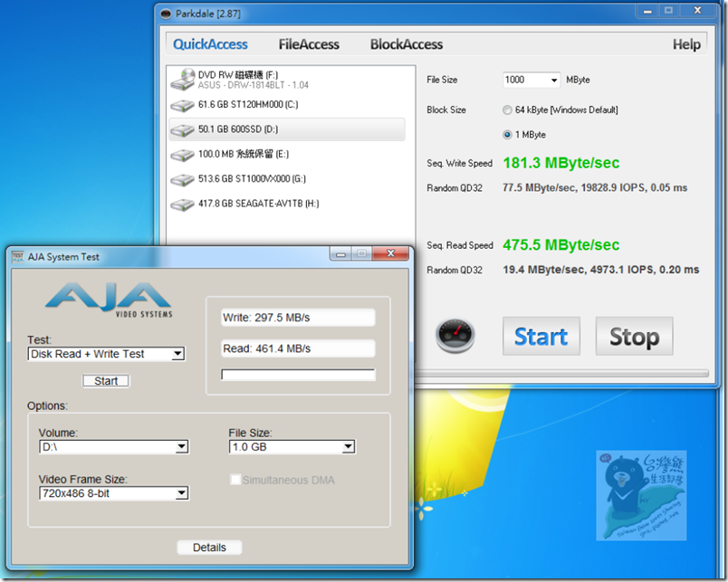Viewport: 728px width, 582px height.
Task: Switch to the BlockAccess tab
Action: [x=407, y=44]
